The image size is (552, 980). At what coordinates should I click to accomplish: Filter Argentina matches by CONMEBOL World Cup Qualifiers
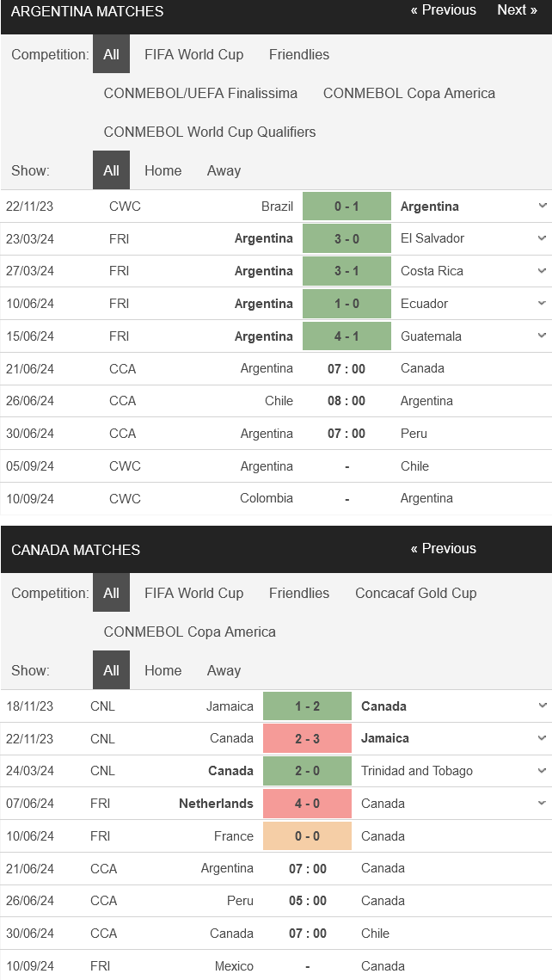point(209,132)
